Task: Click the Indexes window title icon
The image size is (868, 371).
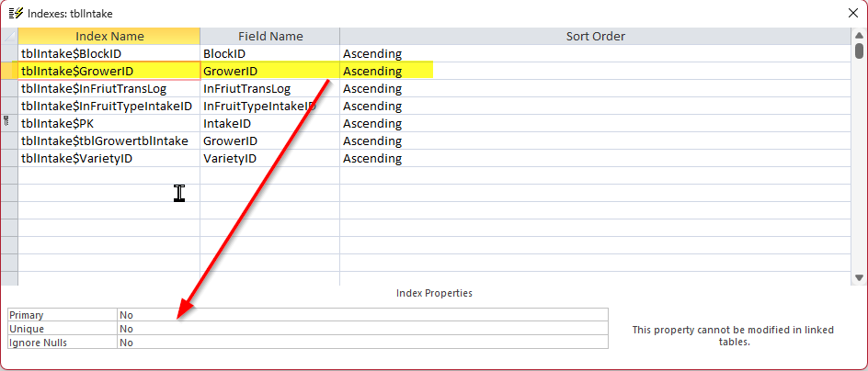Action: click(x=16, y=13)
